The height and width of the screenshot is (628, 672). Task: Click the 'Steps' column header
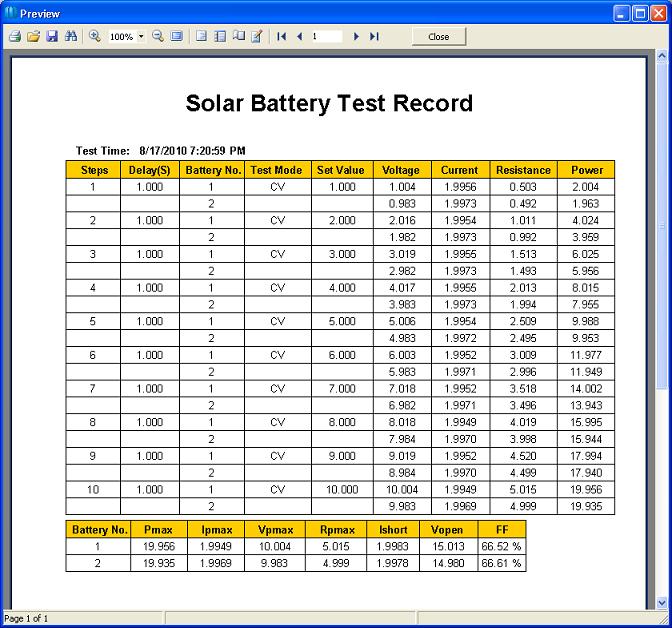point(93,170)
